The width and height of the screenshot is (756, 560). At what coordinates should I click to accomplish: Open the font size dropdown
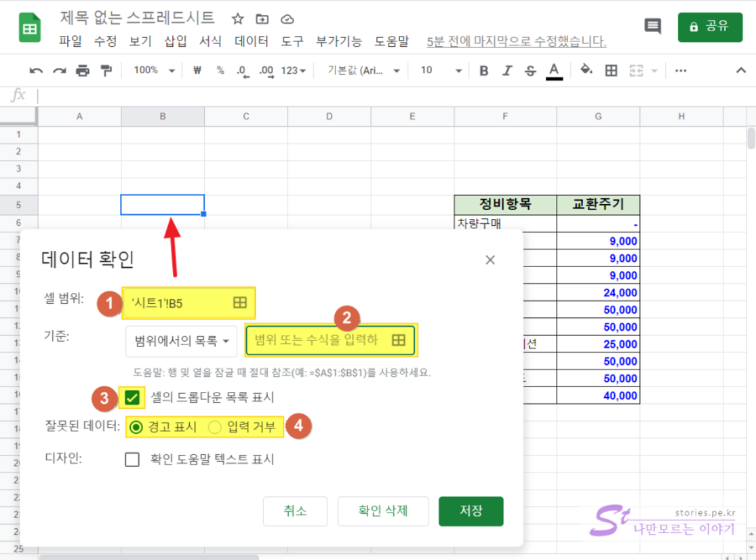441,71
